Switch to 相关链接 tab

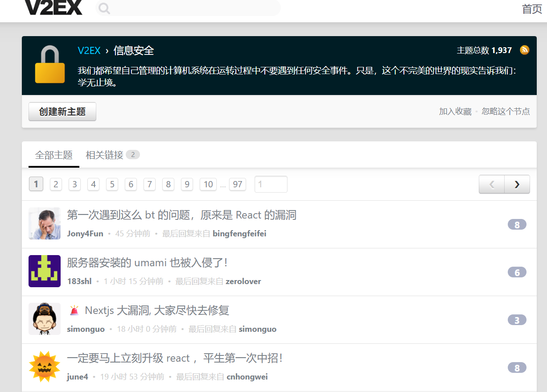tap(105, 155)
